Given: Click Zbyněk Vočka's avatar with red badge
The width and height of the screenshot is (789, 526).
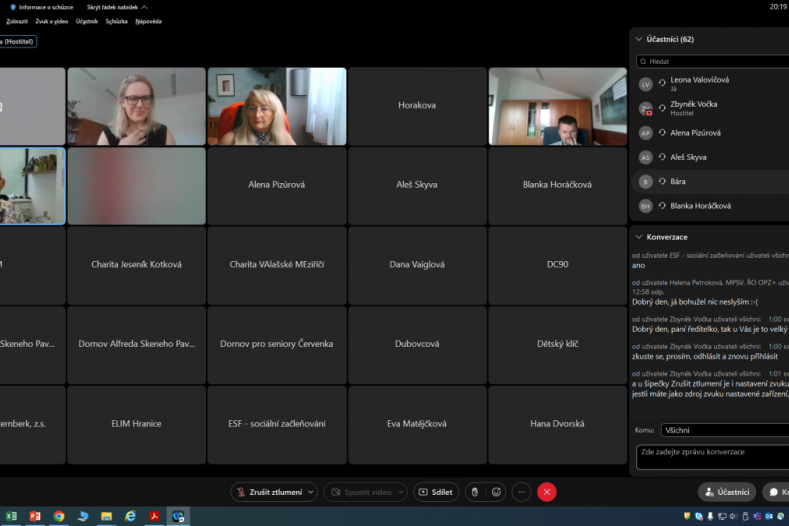Looking at the screenshot, I should coord(646,108).
